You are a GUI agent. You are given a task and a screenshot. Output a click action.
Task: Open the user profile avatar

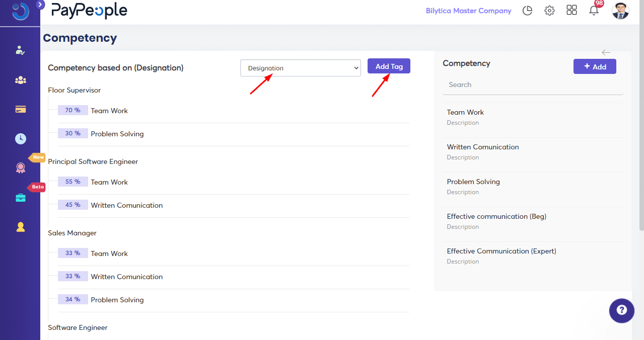[x=620, y=11]
